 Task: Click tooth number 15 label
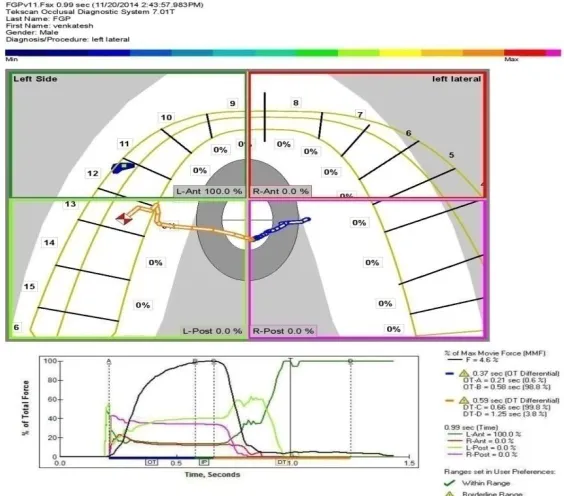(x=29, y=287)
